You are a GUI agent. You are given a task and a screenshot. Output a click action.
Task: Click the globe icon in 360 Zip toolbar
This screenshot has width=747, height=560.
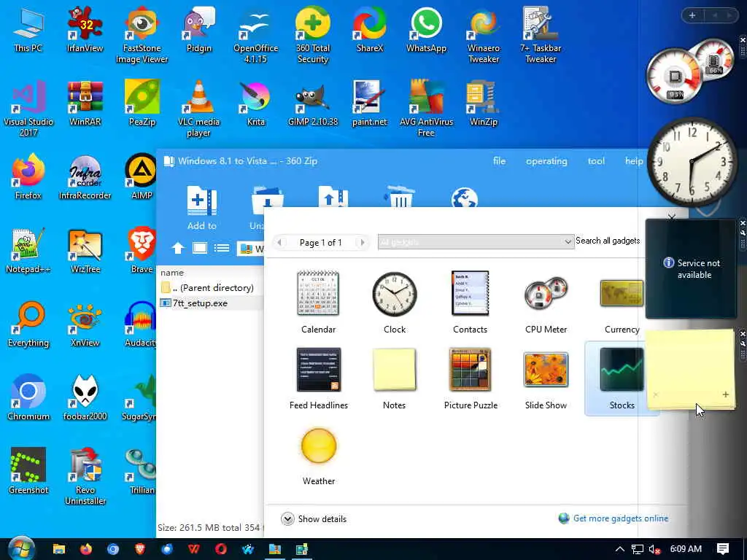click(465, 197)
